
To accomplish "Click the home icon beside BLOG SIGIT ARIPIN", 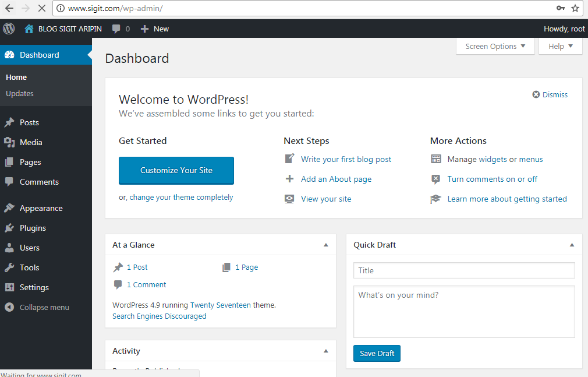I will click(x=29, y=29).
